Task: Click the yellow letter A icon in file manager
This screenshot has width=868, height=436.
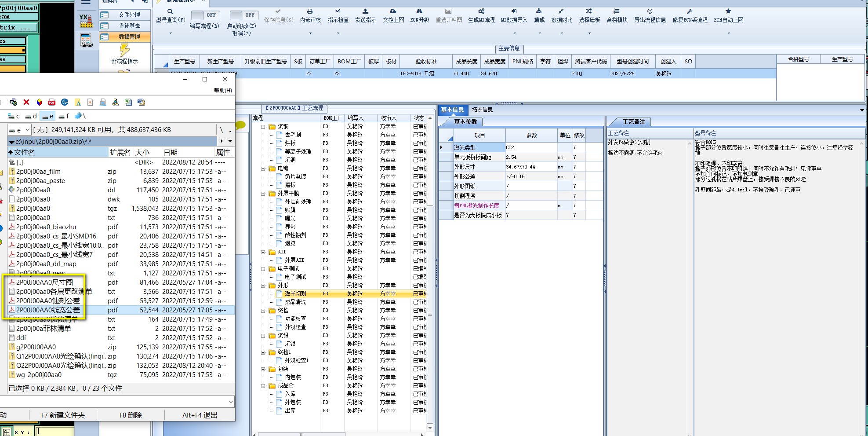Action: point(78,102)
